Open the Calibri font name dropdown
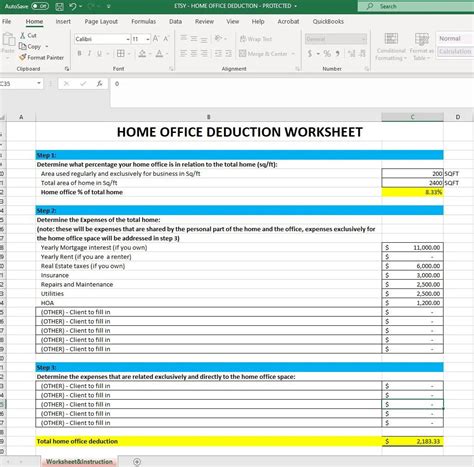Viewport: 474px width, 467px height. [x=128, y=39]
